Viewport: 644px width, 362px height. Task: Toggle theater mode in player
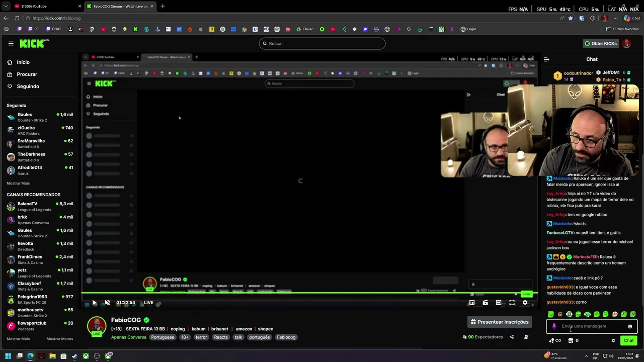[x=499, y=303]
